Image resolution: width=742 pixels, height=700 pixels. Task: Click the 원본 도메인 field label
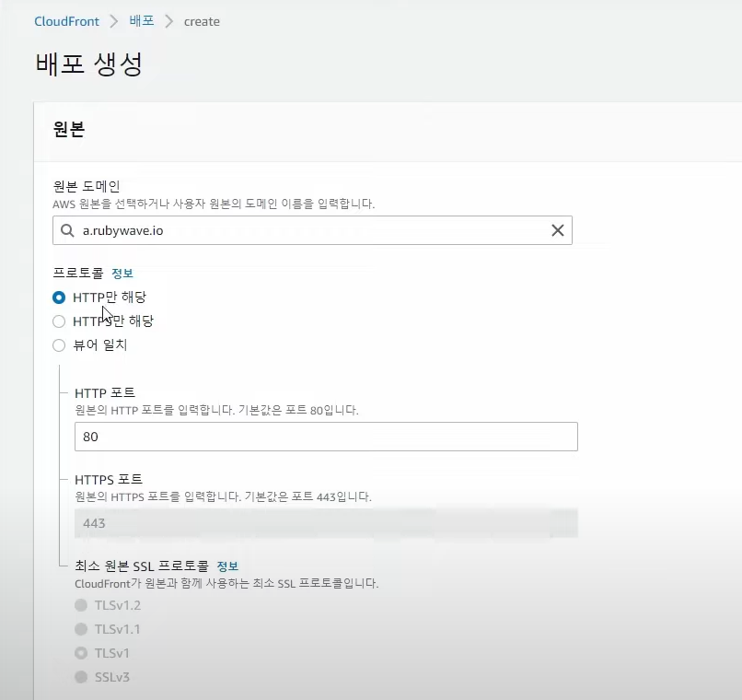click(x=87, y=186)
